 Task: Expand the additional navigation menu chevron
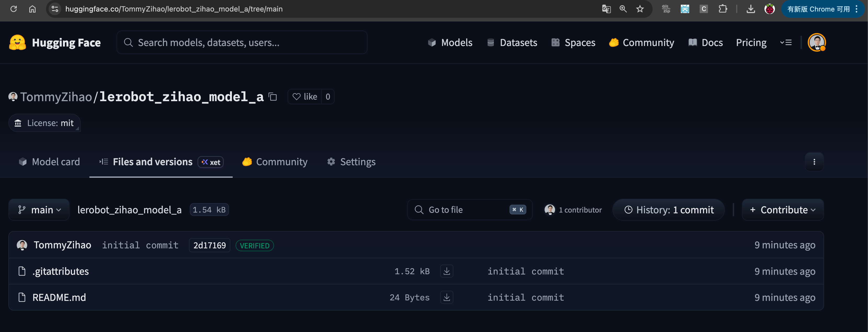pyautogui.click(x=786, y=42)
